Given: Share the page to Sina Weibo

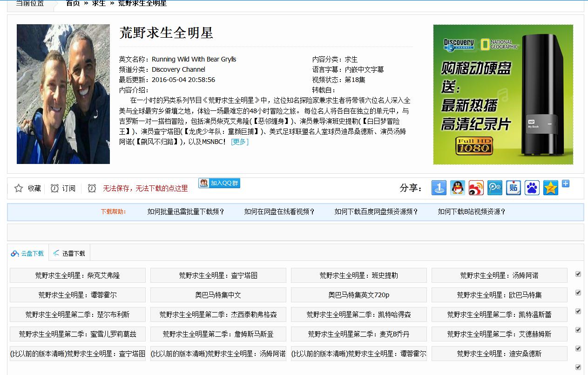Looking at the screenshot, I should 476,187.
